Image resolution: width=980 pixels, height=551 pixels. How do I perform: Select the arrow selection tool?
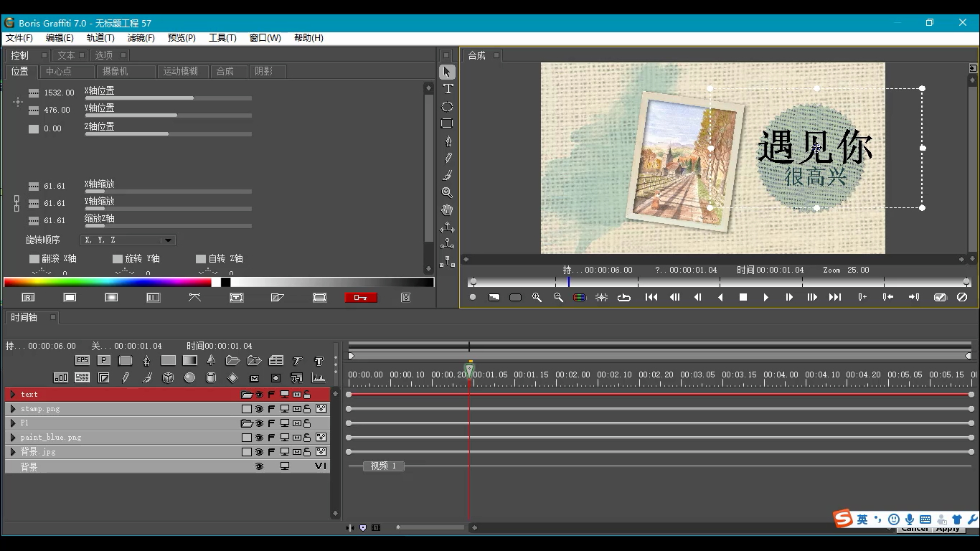pos(447,72)
